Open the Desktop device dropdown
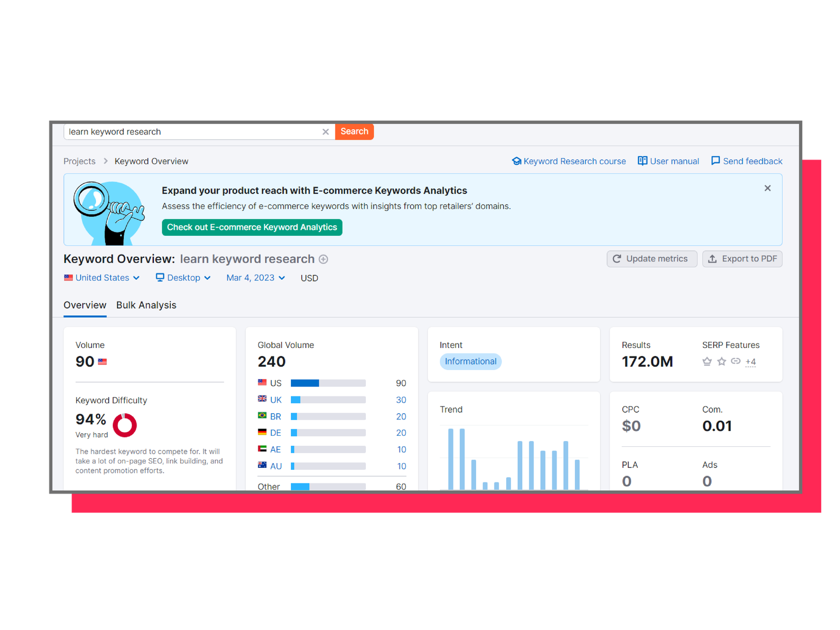The image size is (840, 630). [x=183, y=278]
